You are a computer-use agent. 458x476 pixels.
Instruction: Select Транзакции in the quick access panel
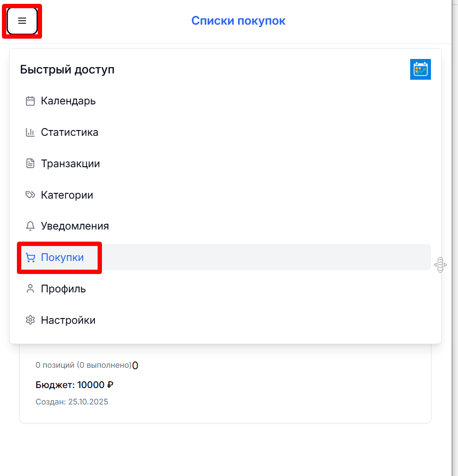tap(71, 163)
